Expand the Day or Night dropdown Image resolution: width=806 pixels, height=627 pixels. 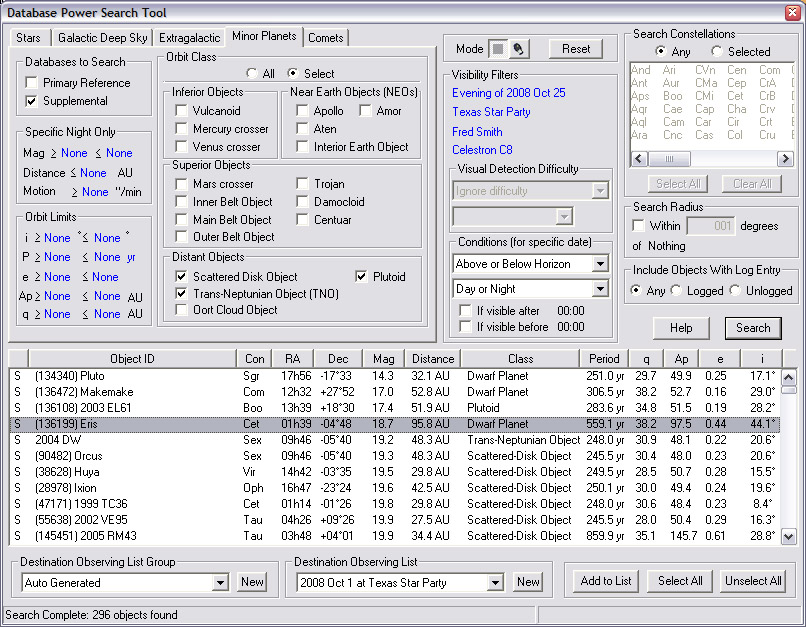(x=600, y=289)
